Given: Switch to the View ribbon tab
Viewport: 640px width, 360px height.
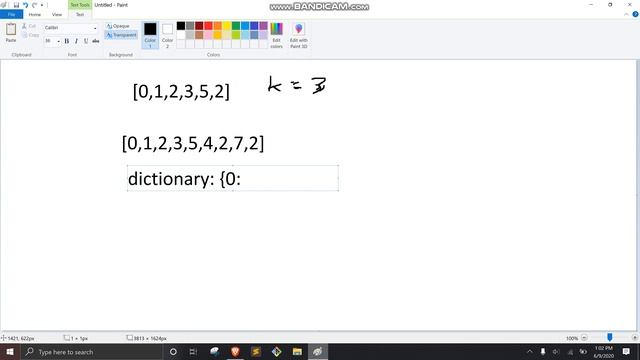Looking at the screenshot, I should (x=57, y=14).
